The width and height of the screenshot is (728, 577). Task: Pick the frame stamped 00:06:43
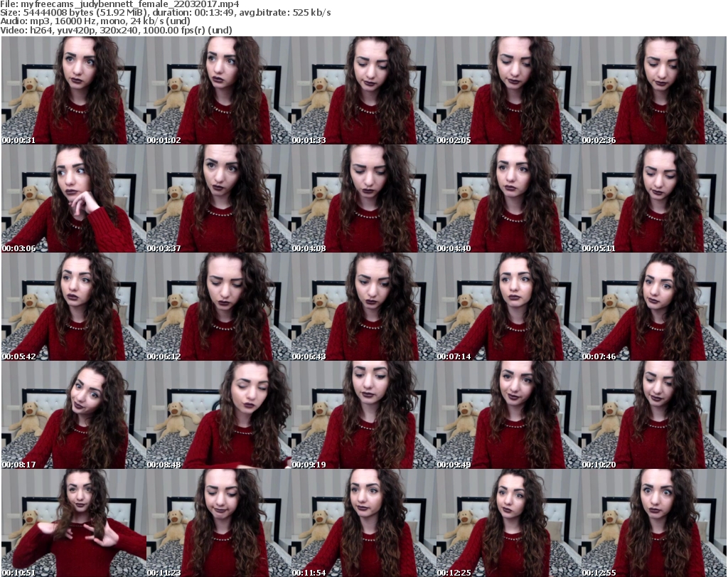click(x=363, y=307)
